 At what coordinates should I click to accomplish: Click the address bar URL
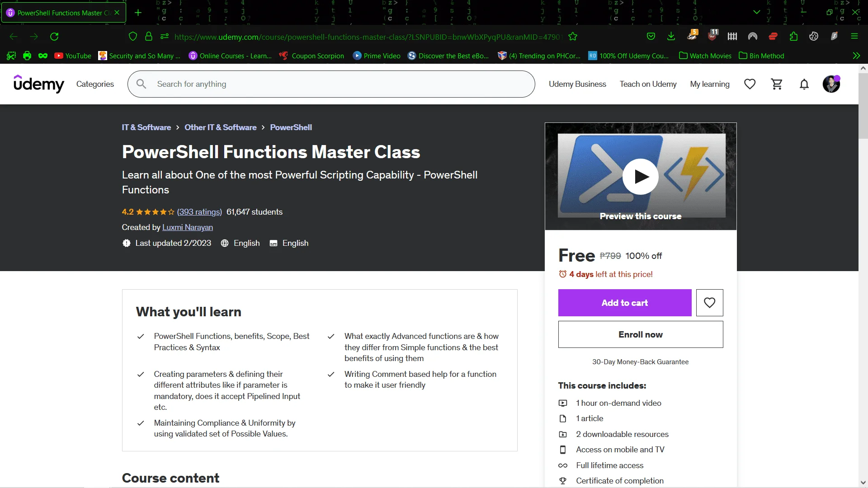[367, 37]
